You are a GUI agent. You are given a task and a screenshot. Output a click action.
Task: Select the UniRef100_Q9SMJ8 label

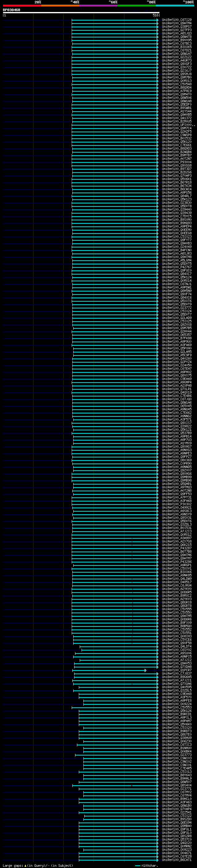(x=177, y=74)
